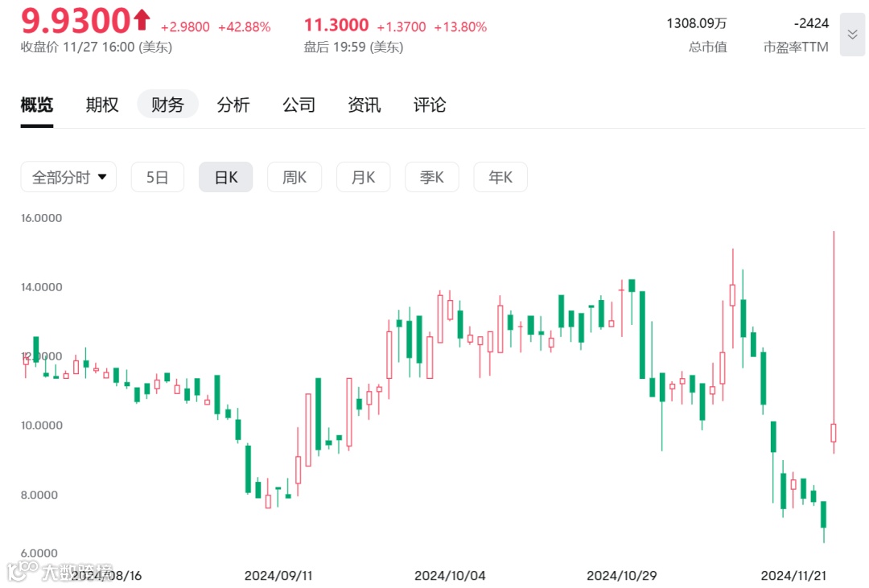Click the 2024/11/21 date axis label

pos(793,576)
